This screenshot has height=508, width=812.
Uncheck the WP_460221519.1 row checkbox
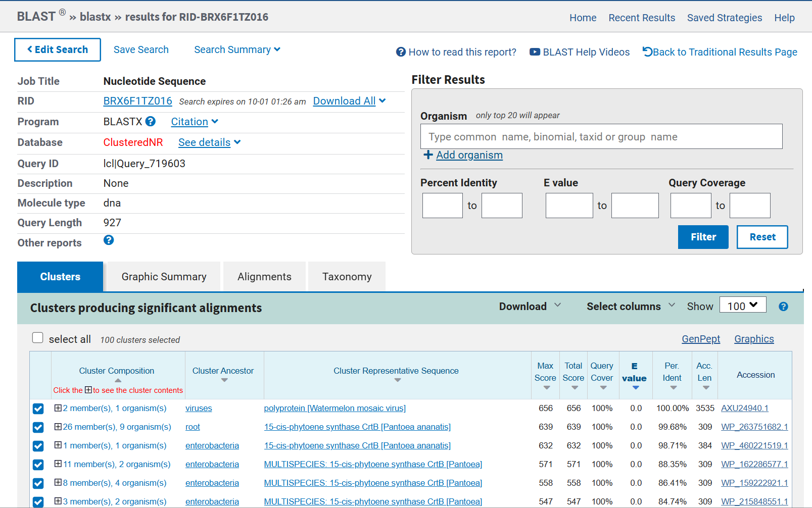pos(38,446)
